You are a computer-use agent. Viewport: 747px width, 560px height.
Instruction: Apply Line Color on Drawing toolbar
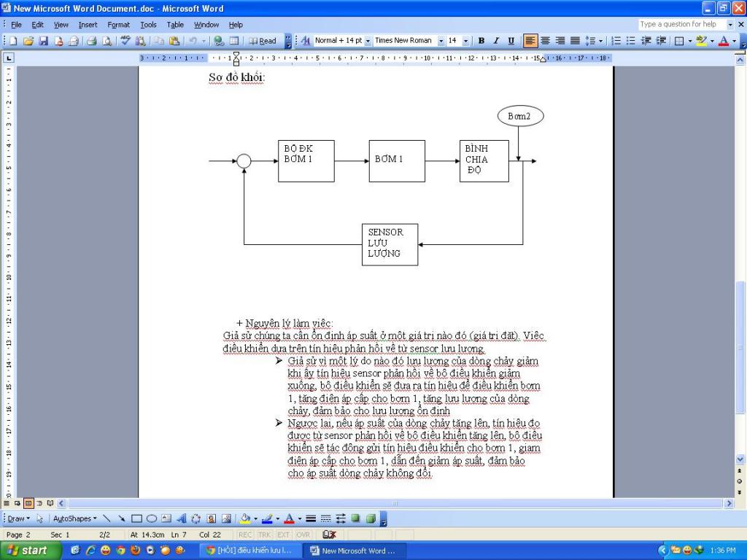[267, 518]
